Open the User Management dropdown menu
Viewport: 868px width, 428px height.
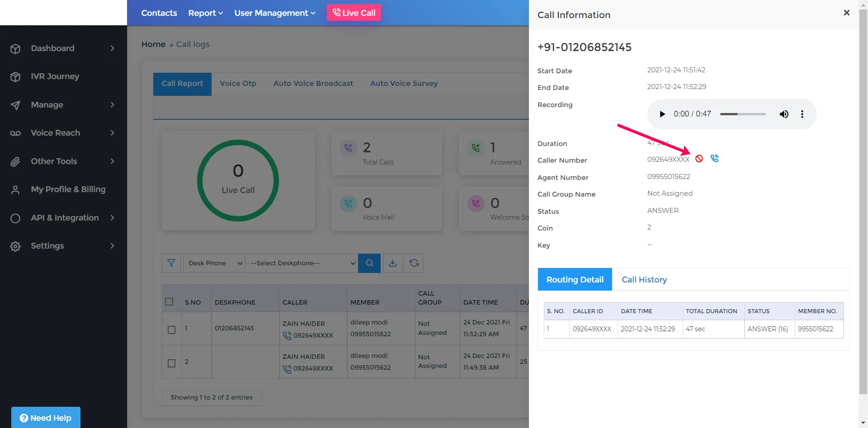274,13
